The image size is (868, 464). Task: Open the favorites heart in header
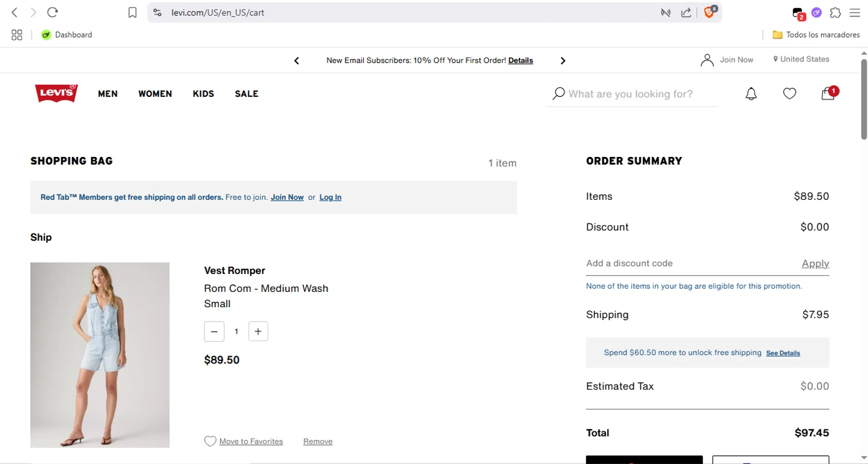789,94
